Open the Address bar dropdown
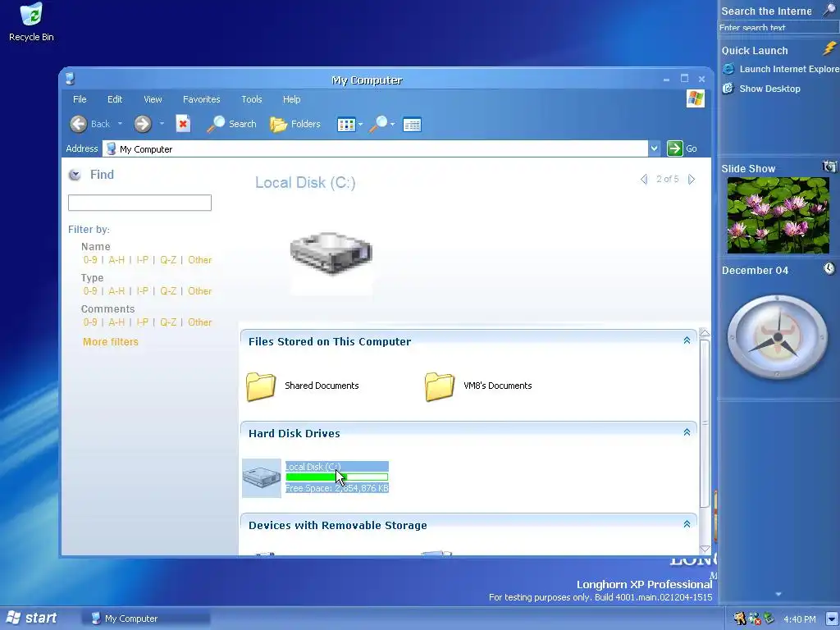840x630 pixels. tap(654, 148)
